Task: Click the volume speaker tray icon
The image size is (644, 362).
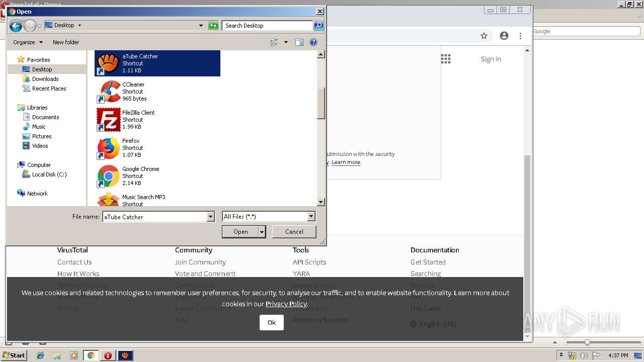Action: (584, 355)
